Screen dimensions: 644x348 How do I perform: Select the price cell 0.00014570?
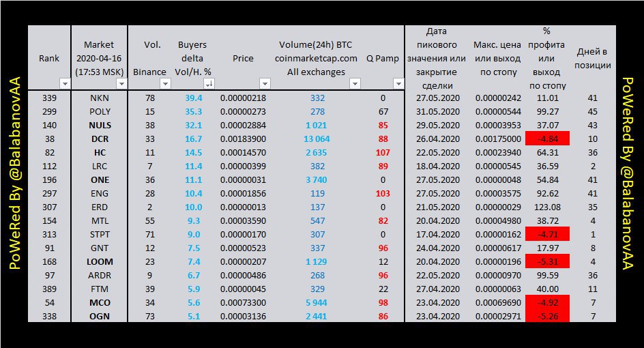[243, 152]
